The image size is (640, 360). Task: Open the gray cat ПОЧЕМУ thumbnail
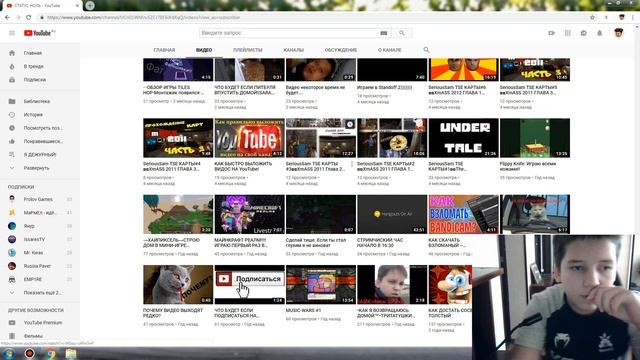click(x=178, y=284)
